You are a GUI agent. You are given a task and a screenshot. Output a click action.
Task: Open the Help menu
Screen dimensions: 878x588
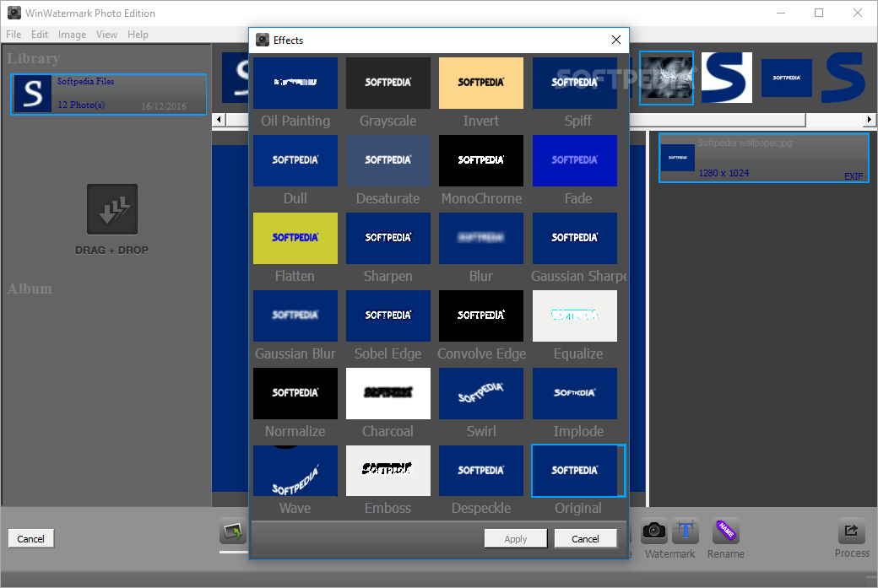pos(138,35)
